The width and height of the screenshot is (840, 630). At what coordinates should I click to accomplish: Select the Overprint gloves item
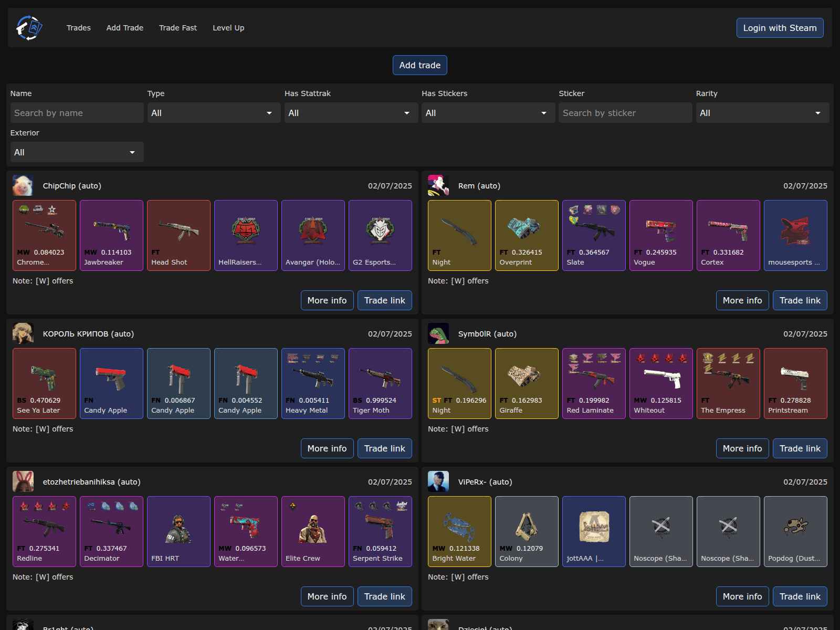pos(527,235)
